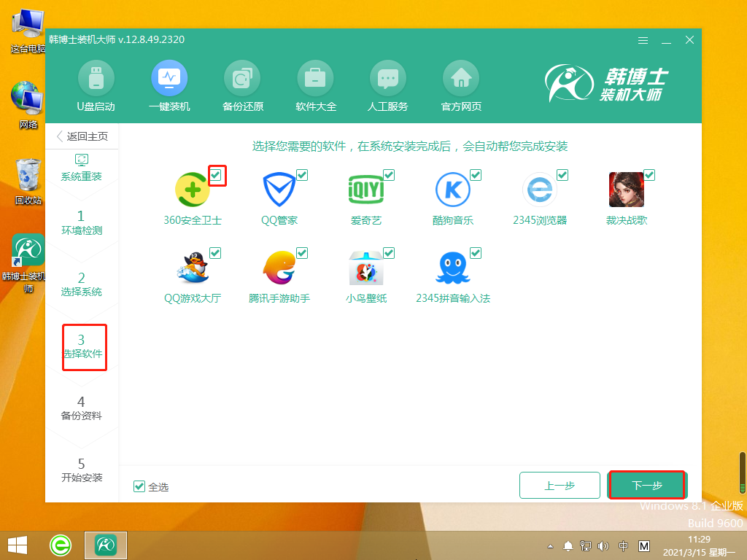Click the 上一步 button
The image size is (747, 560).
click(x=559, y=484)
